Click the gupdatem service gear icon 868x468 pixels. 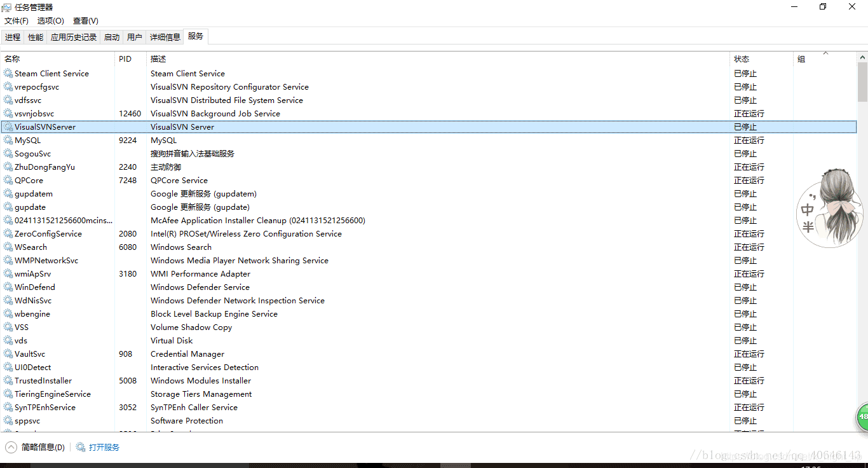pos(8,194)
